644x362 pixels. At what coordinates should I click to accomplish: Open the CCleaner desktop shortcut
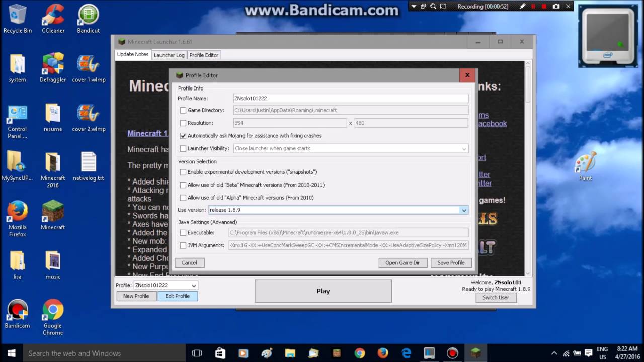coord(53,19)
